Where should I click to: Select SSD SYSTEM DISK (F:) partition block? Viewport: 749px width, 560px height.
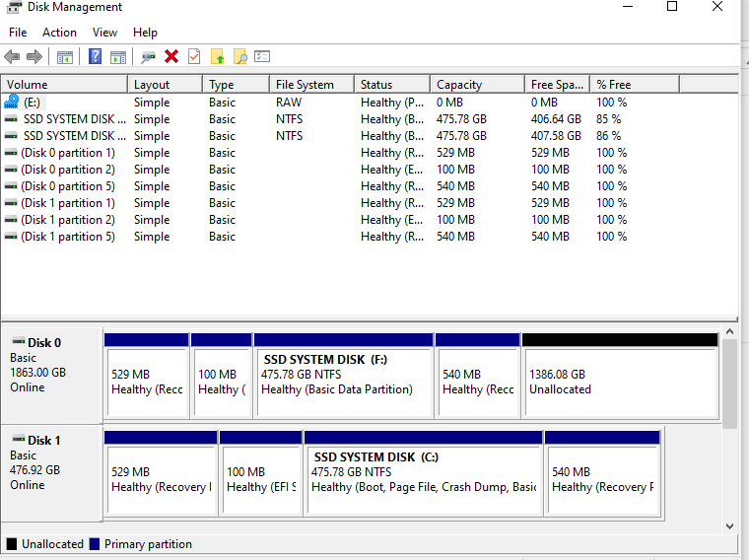(343, 377)
